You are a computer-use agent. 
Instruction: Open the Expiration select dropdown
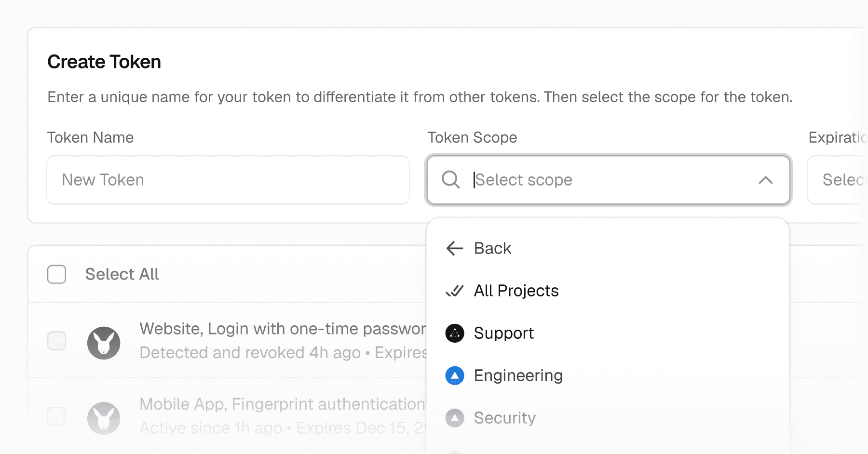[838, 180]
